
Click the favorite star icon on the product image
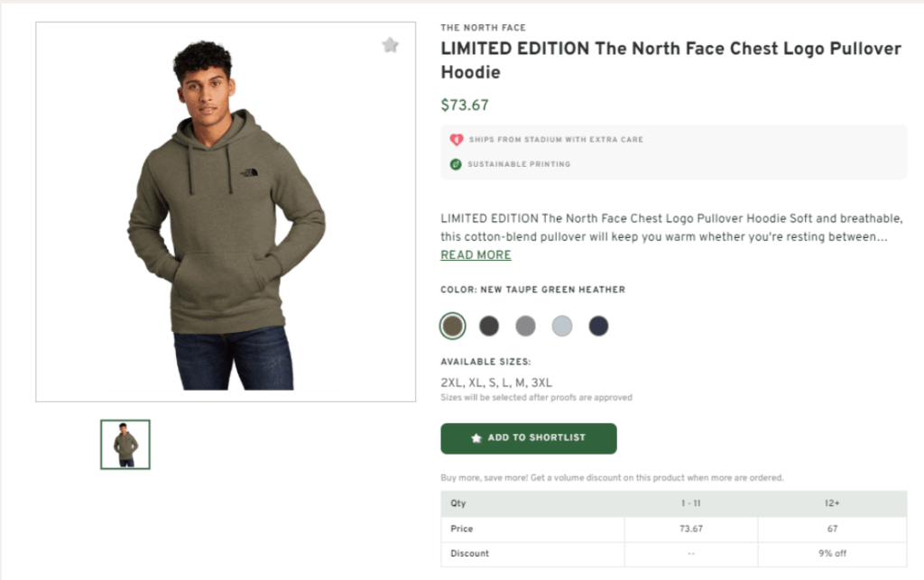coord(390,44)
